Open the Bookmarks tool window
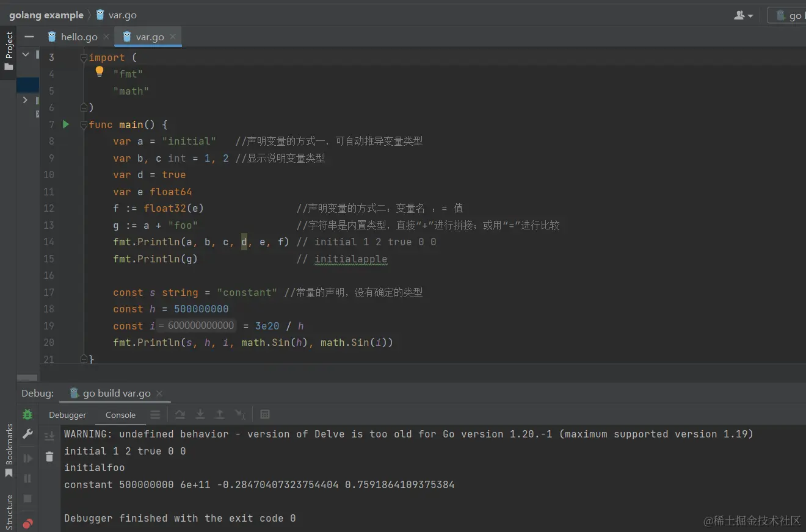The image size is (806, 532). [x=9, y=450]
